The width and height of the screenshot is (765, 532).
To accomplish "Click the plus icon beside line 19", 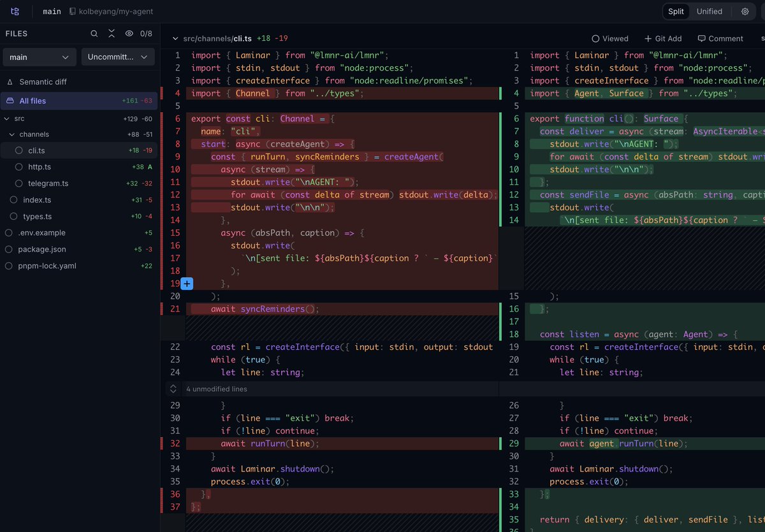I will [x=187, y=284].
